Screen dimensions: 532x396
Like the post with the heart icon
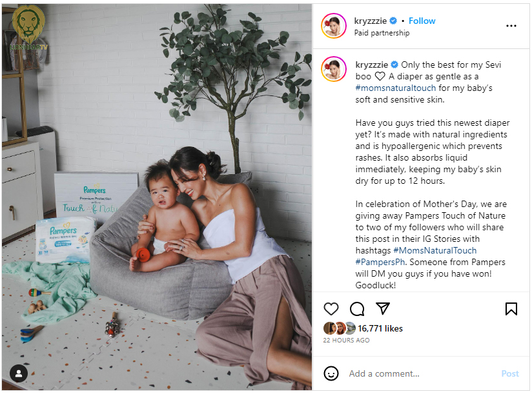331,309
